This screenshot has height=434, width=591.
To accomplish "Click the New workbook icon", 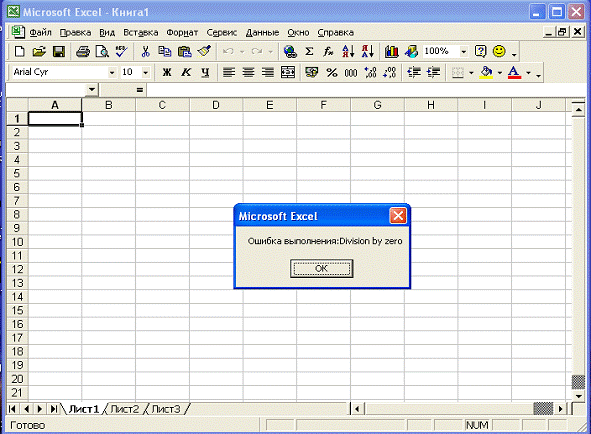I will coord(19,51).
